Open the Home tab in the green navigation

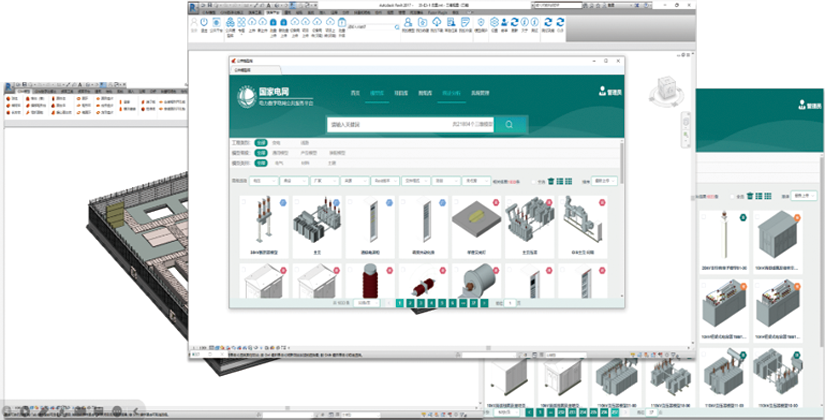click(355, 93)
